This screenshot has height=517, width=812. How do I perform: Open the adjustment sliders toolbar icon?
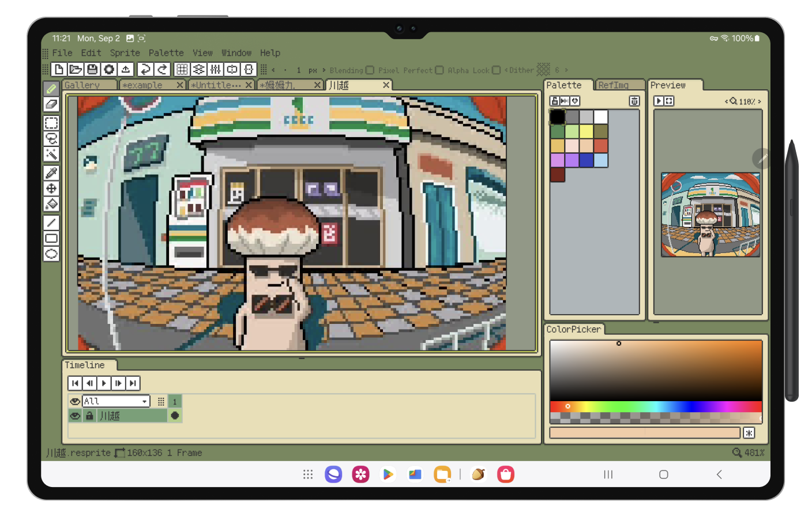[x=215, y=69]
